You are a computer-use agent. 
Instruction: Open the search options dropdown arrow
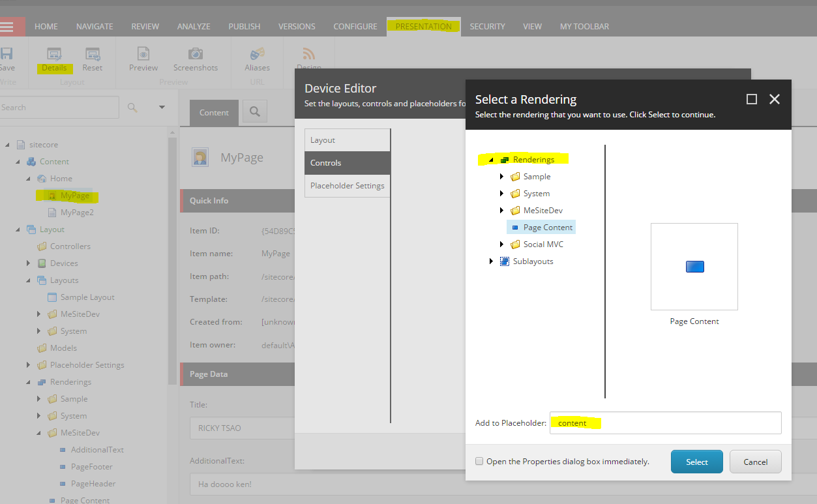click(x=162, y=107)
